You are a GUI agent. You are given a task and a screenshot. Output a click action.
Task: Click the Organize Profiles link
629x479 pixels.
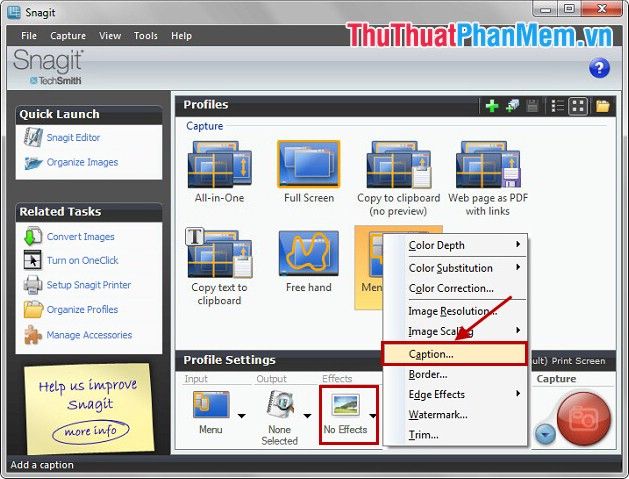82,310
